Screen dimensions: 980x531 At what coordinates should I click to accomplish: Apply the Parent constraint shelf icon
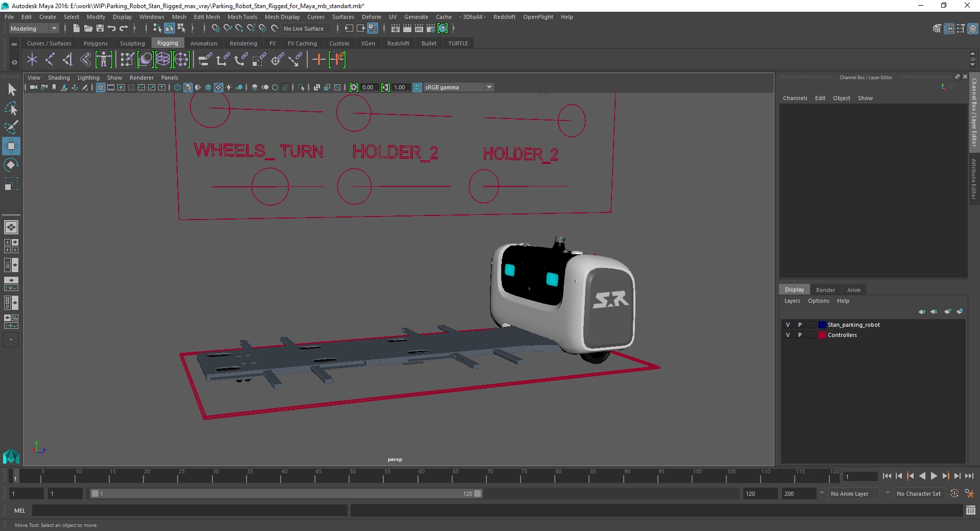point(205,60)
